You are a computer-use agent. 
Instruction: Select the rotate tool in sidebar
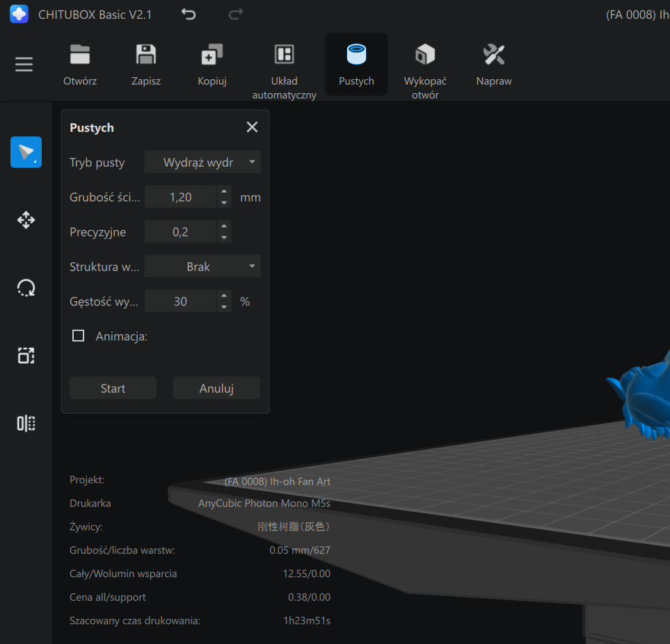pyautogui.click(x=26, y=288)
